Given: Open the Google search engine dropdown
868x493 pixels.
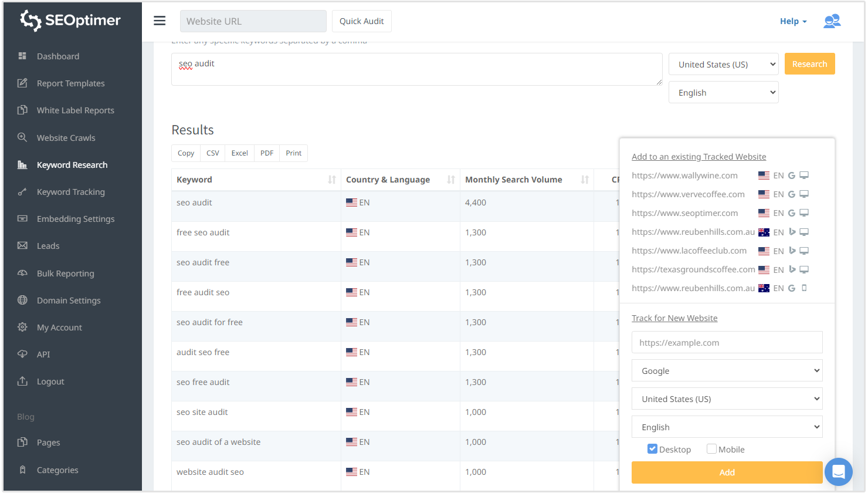Looking at the screenshot, I should pos(727,371).
